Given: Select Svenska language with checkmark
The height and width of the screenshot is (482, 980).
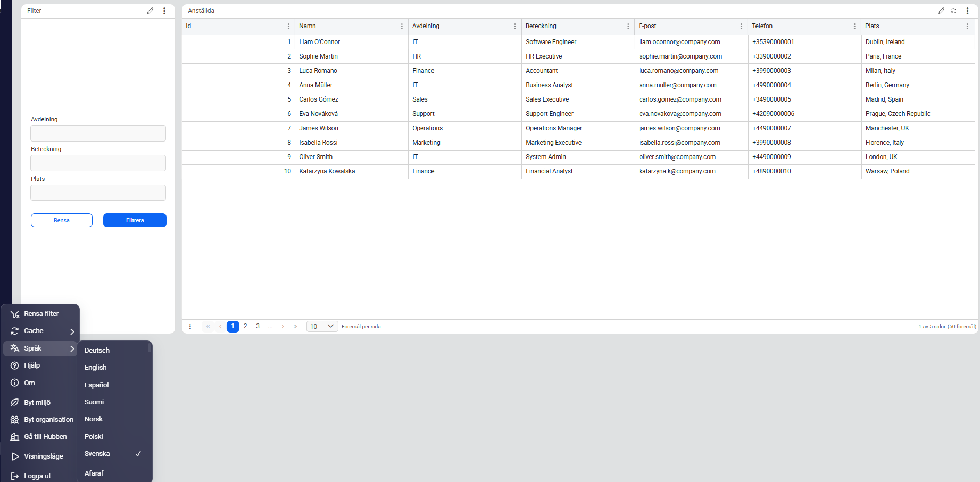Looking at the screenshot, I should 112,454.
